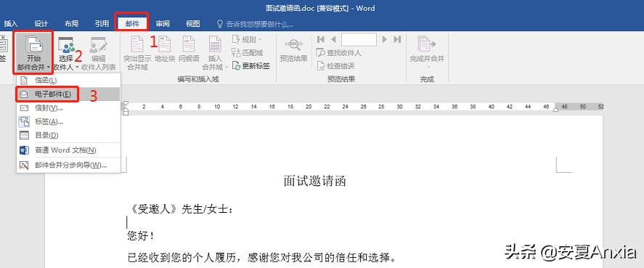Switch to the 插入 ribbon tab
The width and height of the screenshot is (644, 268).
tap(11, 24)
